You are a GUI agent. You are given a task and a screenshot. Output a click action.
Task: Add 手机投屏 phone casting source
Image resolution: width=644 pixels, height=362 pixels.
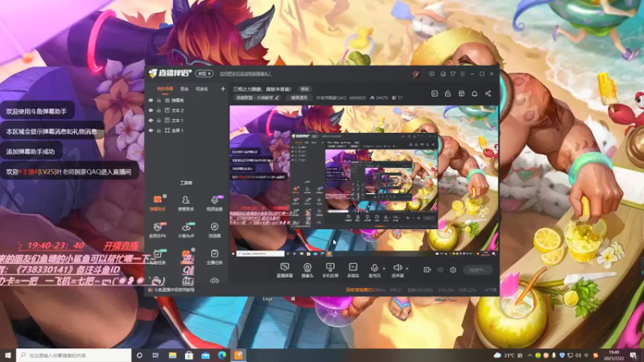(330, 270)
